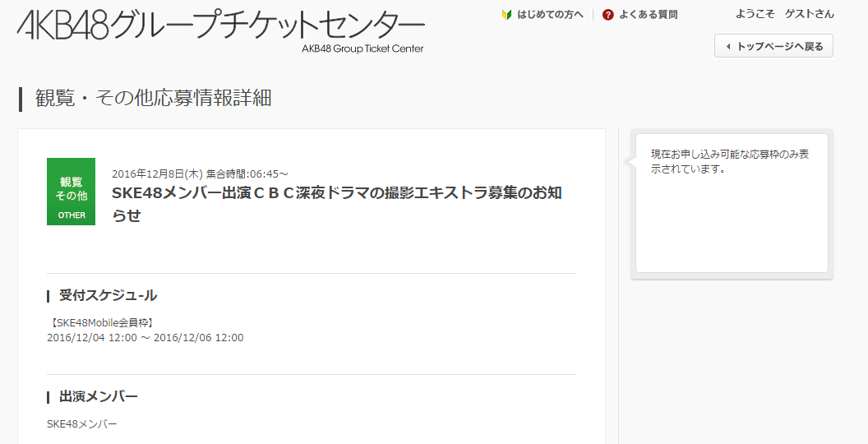Click the SKE48メンバー出演CBC深夜ドラマ event title
The height and width of the screenshot is (444, 868).
(336, 204)
